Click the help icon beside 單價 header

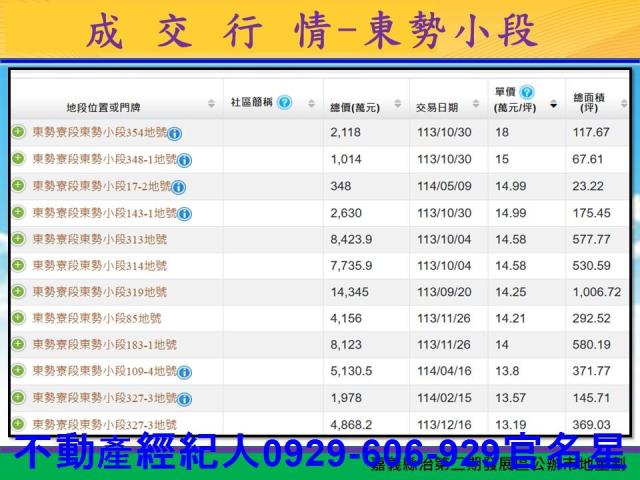coord(527,92)
